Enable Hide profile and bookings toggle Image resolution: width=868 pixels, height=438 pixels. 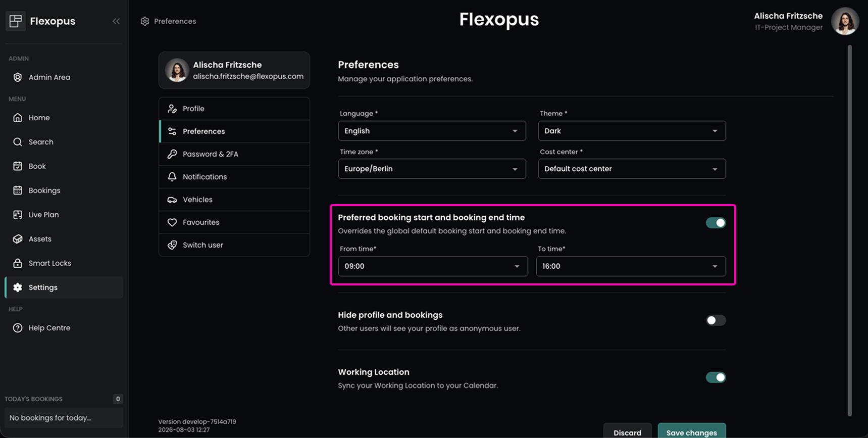(x=716, y=320)
